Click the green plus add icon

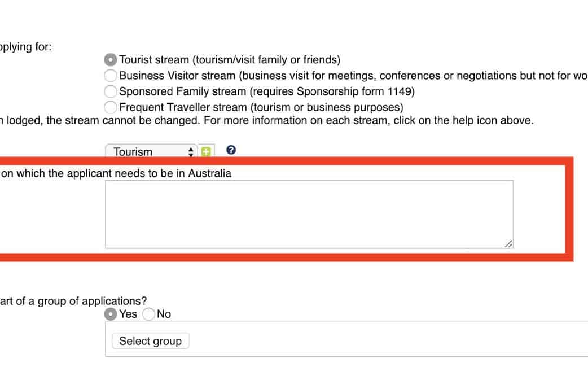206,151
